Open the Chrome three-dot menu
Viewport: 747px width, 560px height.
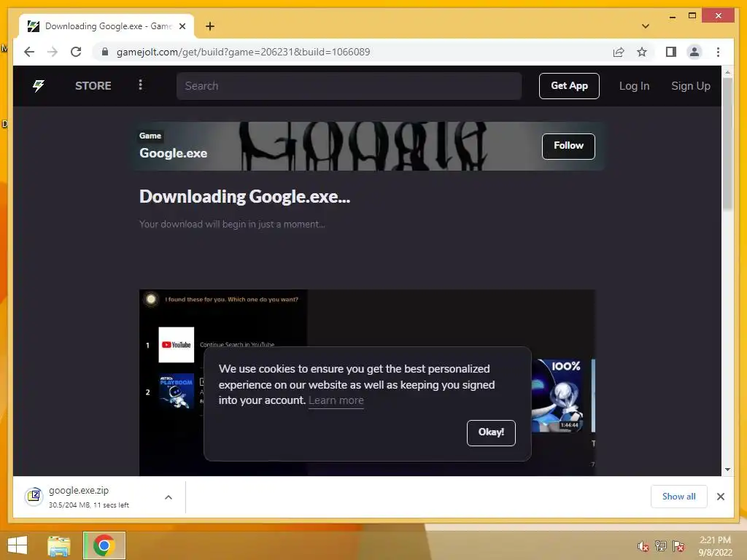point(718,52)
